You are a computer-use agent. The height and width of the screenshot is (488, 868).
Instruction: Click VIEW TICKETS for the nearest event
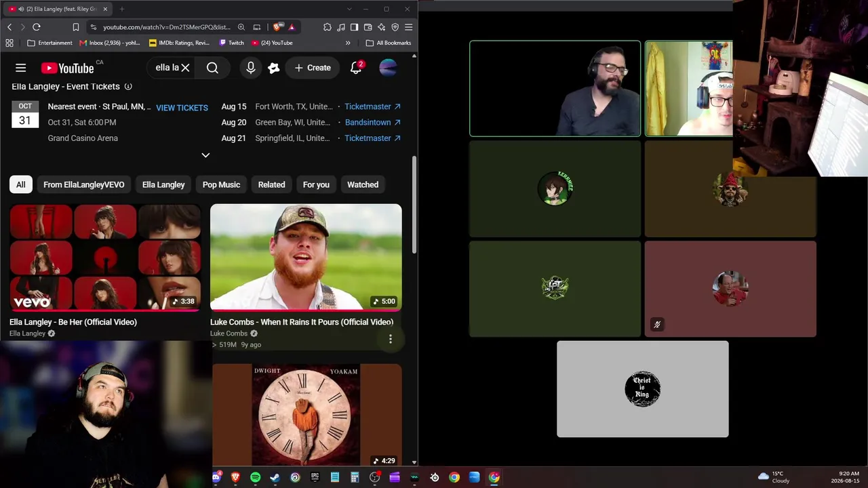pyautogui.click(x=182, y=107)
